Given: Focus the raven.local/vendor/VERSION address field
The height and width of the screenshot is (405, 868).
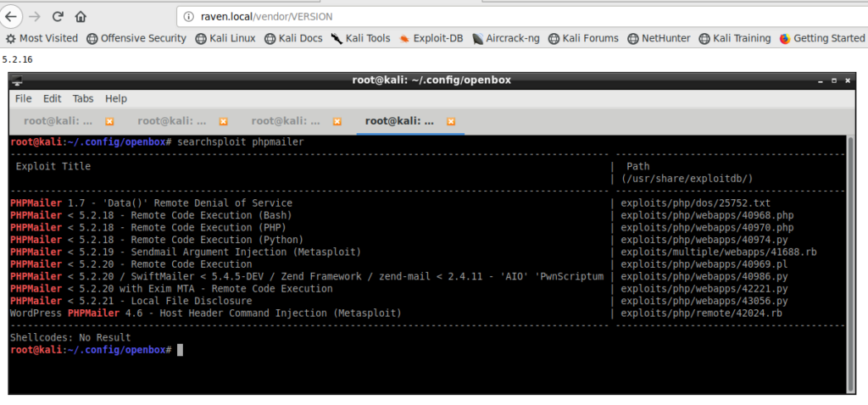Looking at the screenshot, I should click(522, 17).
